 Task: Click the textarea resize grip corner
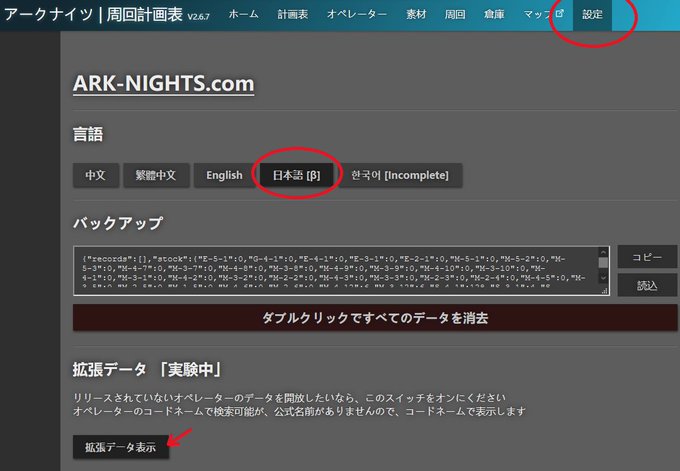tap(605, 291)
